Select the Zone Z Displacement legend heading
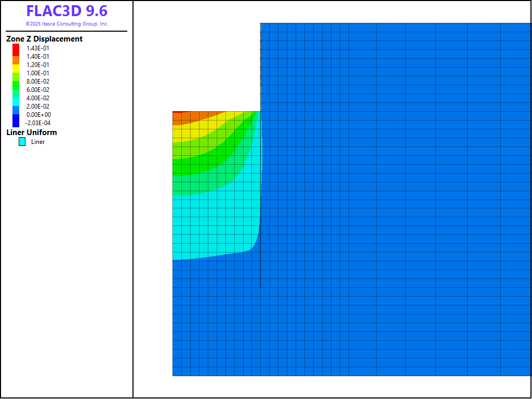 (x=44, y=39)
